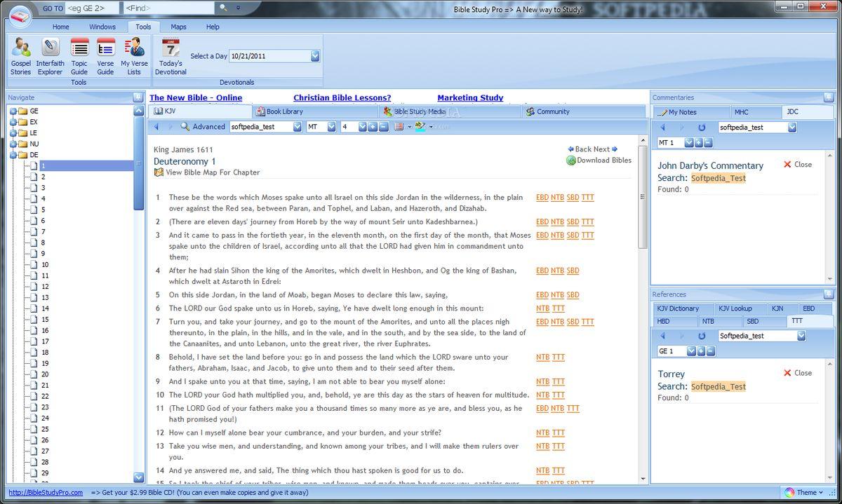
Task: Click Download Bibles link
Action: [599, 161]
